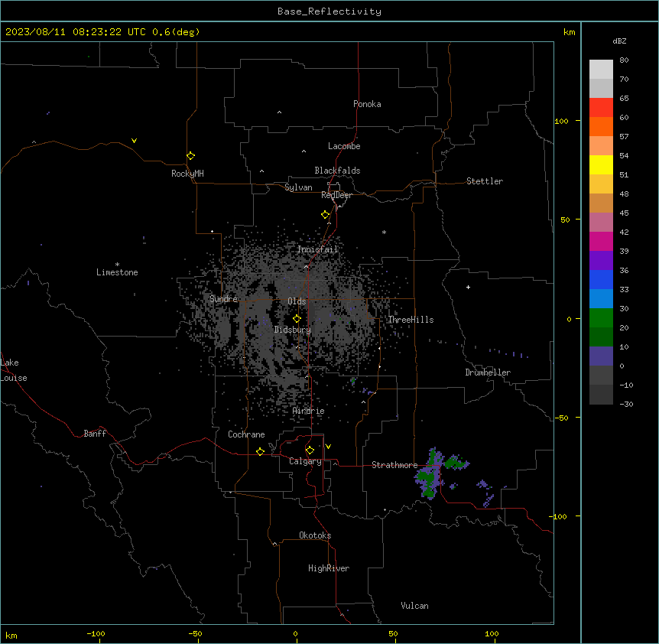
Task: Select the asterisk marker above Limestone
Action: (117, 264)
